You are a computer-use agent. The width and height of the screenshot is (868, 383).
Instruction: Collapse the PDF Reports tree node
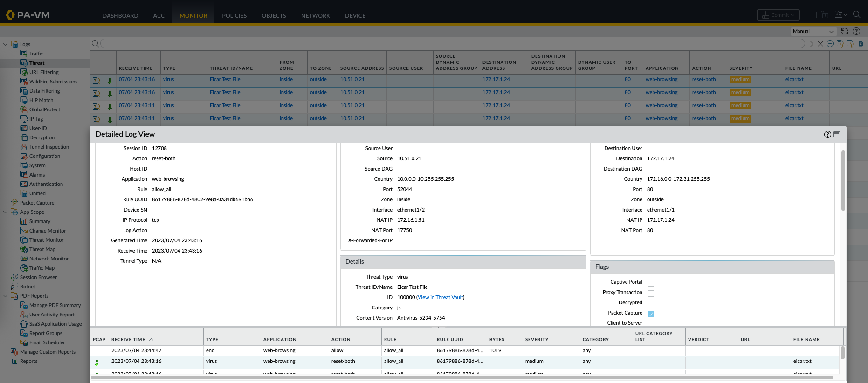[x=6, y=296]
